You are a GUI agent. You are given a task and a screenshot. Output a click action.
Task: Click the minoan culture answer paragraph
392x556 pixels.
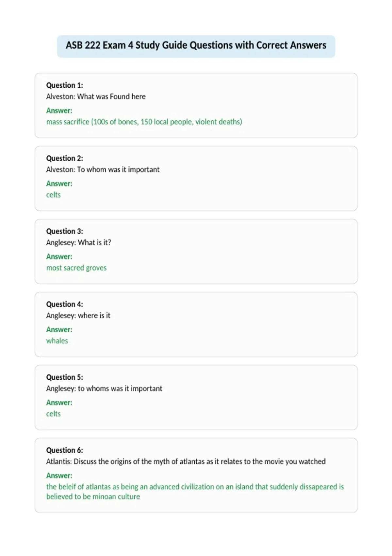click(x=195, y=492)
